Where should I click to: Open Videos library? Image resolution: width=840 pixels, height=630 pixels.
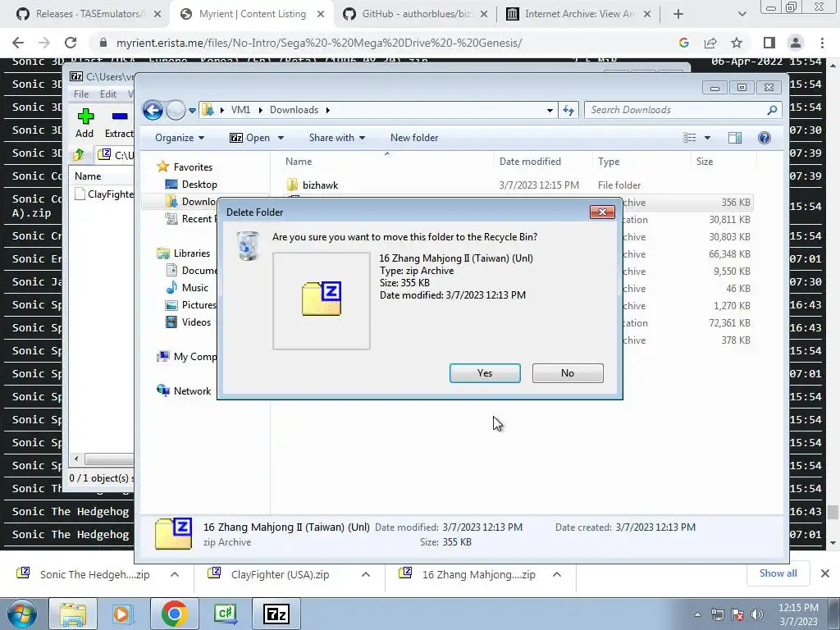point(196,322)
